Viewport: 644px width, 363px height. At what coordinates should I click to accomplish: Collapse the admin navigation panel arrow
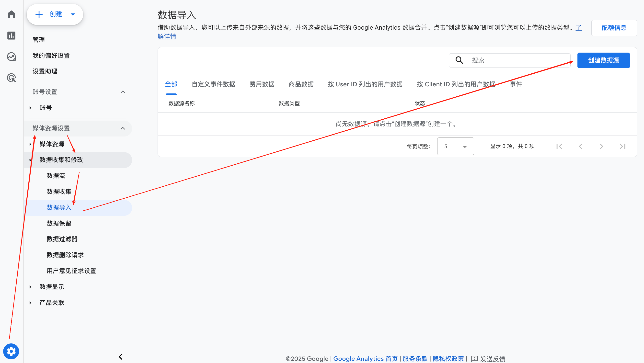pos(120,356)
